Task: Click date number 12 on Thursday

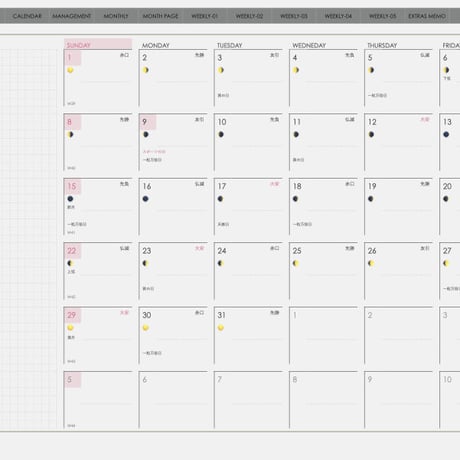Action: 372,122
